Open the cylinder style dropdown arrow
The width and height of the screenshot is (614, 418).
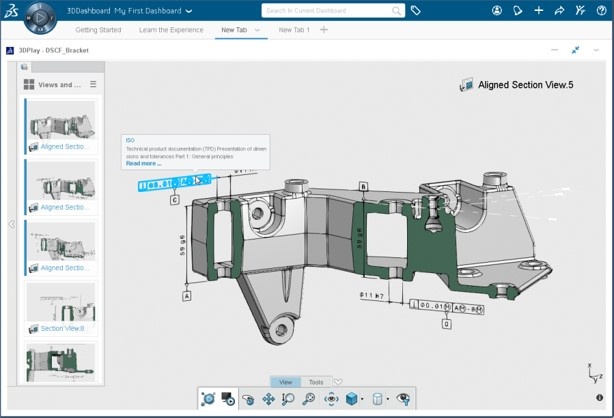pyautogui.click(x=388, y=399)
